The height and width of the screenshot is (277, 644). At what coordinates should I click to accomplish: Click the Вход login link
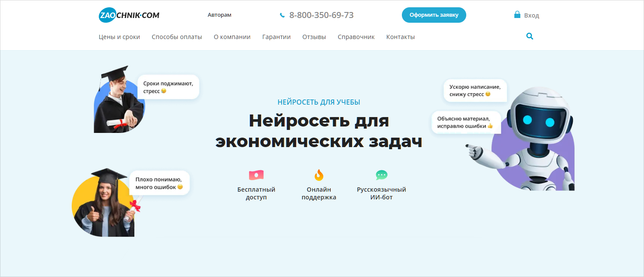pyautogui.click(x=531, y=15)
